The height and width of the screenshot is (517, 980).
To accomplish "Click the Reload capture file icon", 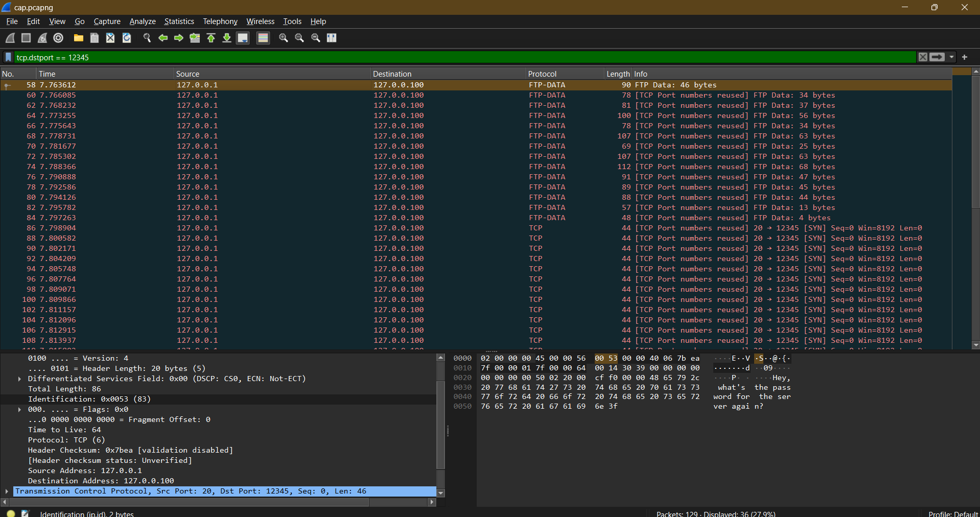I will 127,38.
